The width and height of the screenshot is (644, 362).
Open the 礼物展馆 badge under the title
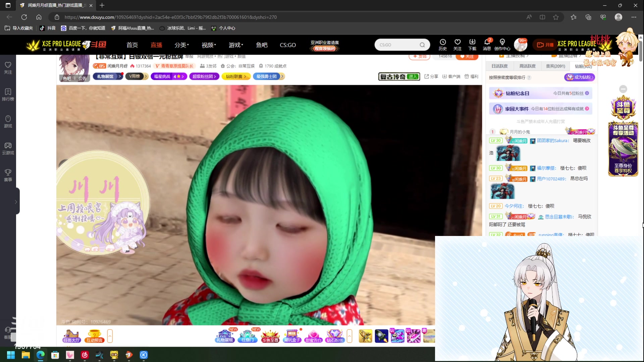tap(108, 76)
